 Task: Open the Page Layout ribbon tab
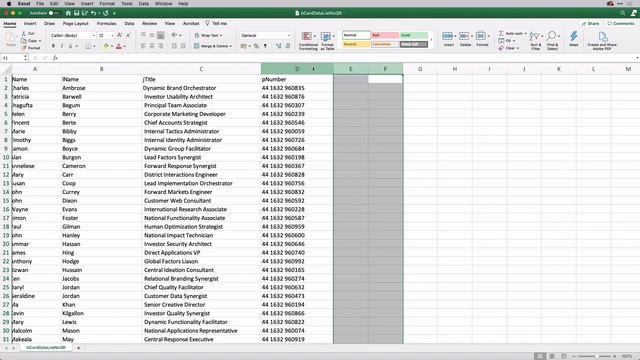pos(76,24)
